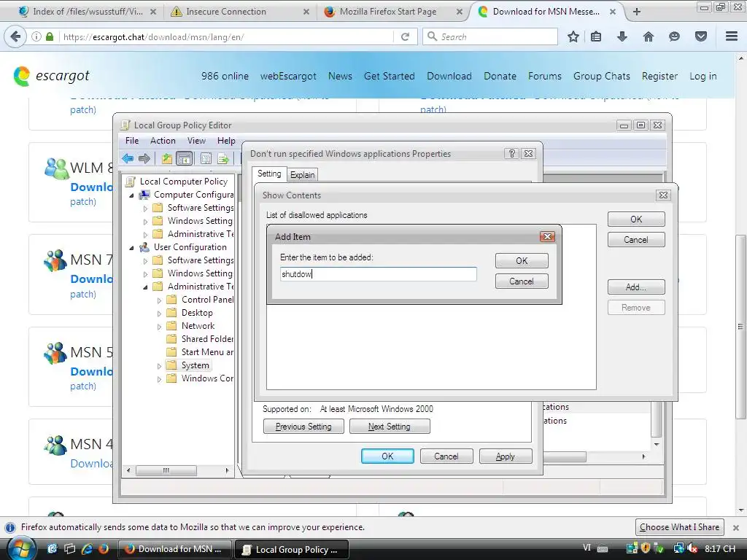Click the Back arrow in Group Policy Editor toolbar
The height and width of the screenshot is (560, 747).
click(128, 158)
